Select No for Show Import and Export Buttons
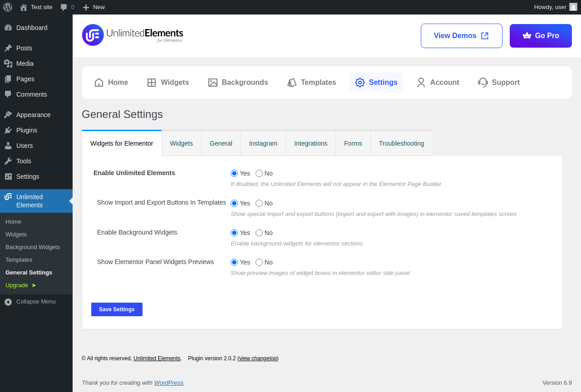 click(x=259, y=203)
